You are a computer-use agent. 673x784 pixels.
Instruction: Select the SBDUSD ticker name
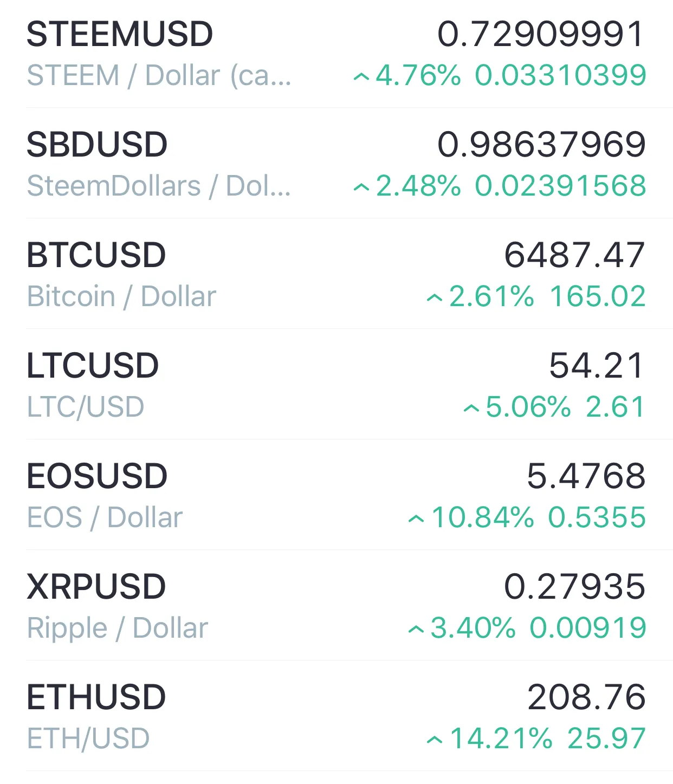(x=97, y=145)
